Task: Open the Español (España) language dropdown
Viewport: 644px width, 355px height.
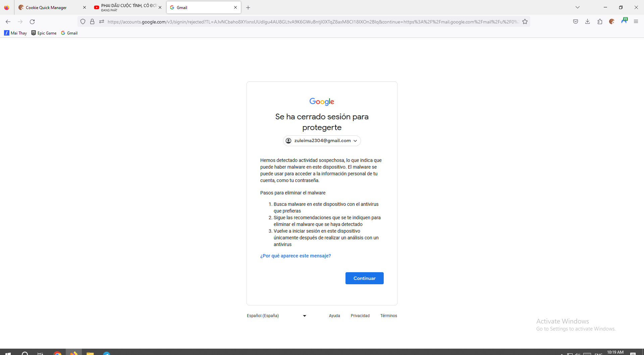Action: [277, 316]
